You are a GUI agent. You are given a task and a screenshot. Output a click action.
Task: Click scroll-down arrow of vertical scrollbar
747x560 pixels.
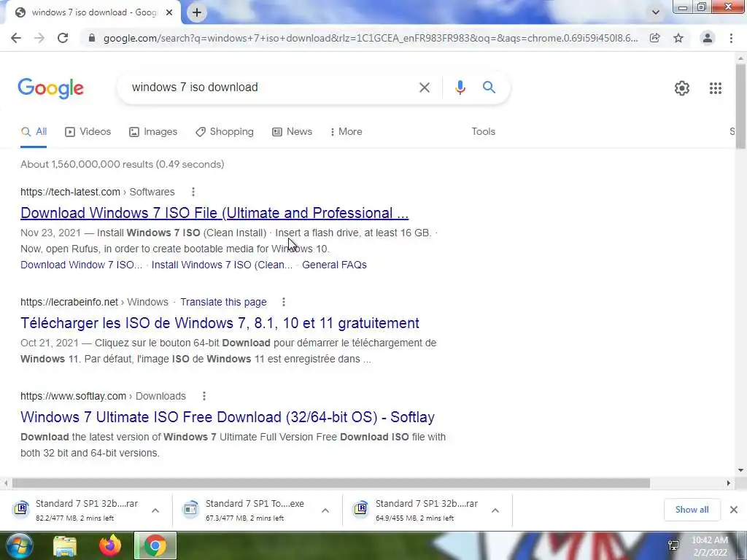point(740,470)
